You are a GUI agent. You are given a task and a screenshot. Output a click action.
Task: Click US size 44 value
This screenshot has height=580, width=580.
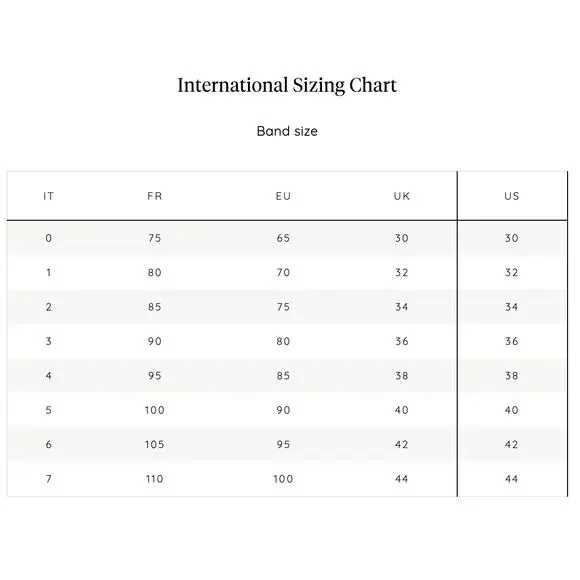(x=512, y=479)
